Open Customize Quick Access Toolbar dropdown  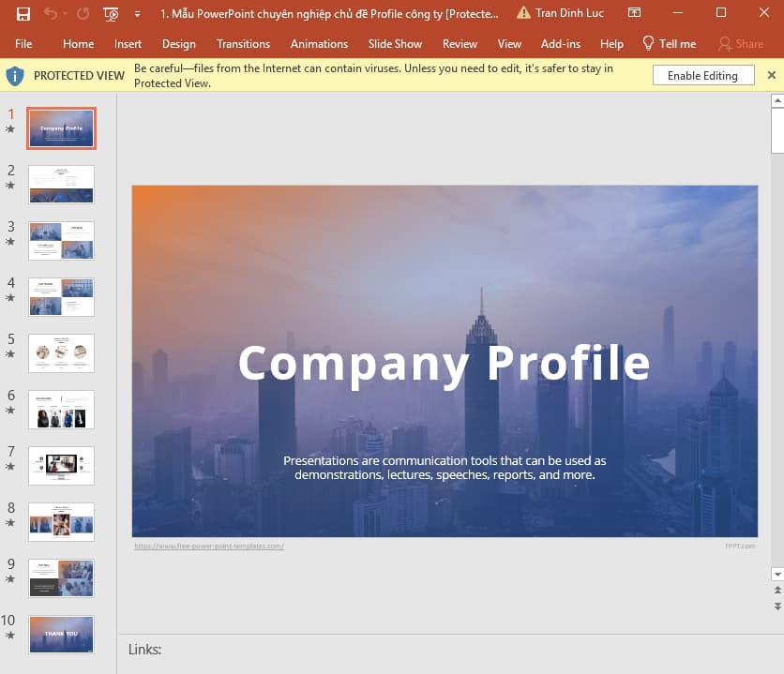point(139,12)
